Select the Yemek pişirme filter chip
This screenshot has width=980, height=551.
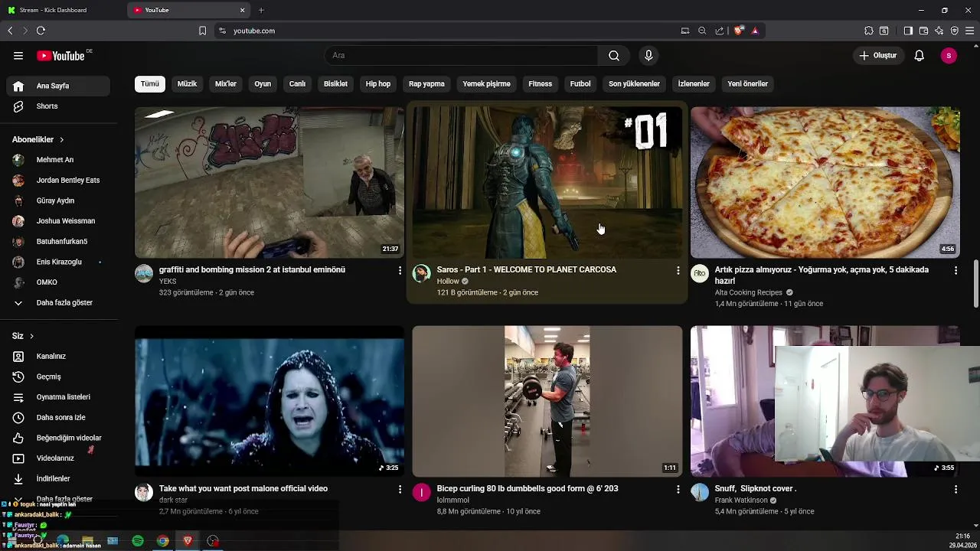coord(486,83)
